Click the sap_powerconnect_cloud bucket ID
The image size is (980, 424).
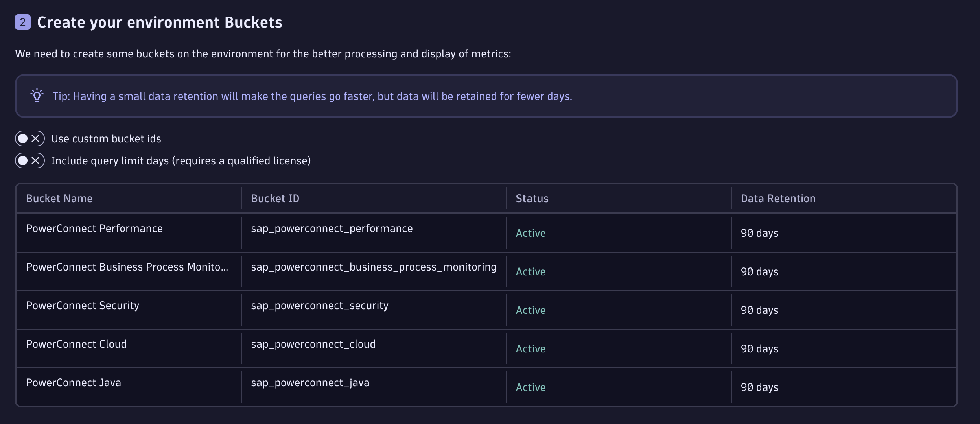[x=313, y=344]
